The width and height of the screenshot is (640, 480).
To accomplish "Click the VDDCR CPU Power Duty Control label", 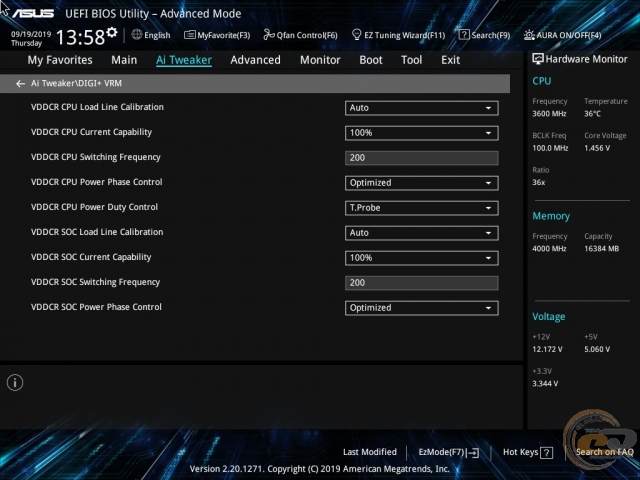I will click(x=94, y=207).
